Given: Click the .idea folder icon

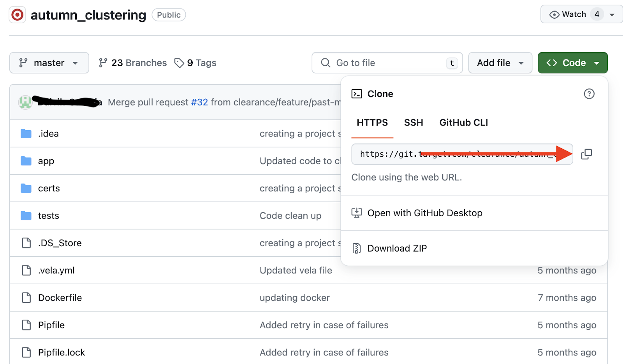Looking at the screenshot, I should (x=26, y=134).
